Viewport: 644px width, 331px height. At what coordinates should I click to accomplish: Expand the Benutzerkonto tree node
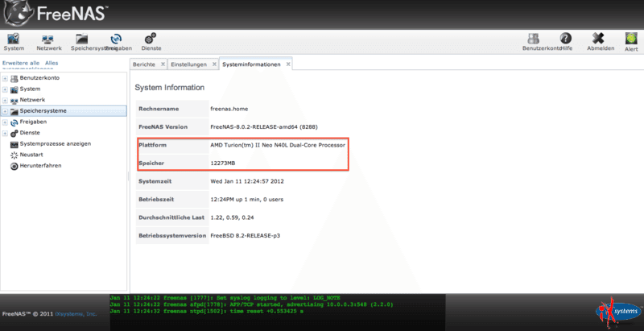pos(5,78)
